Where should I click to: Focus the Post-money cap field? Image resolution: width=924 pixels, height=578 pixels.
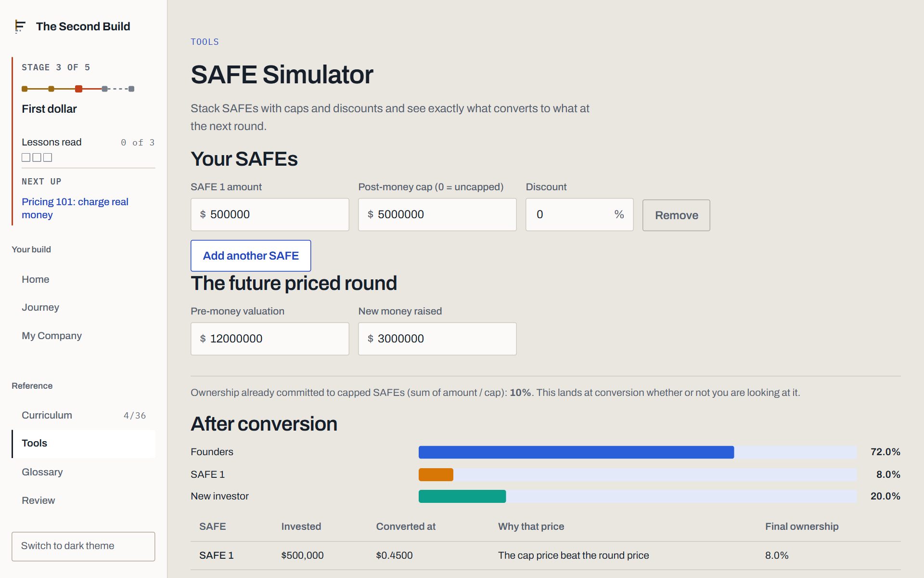pyautogui.click(x=437, y=214)
